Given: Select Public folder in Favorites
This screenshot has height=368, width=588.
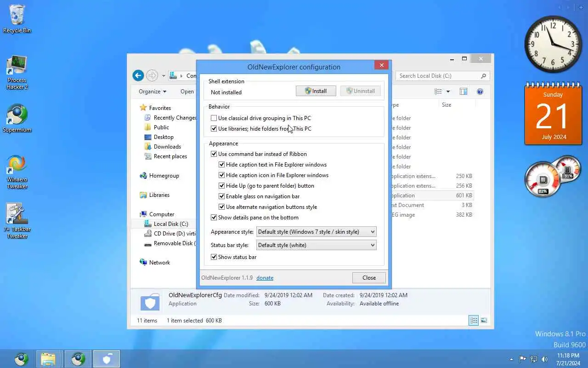Looking at the screenshot, I should [x=157, y=127].
